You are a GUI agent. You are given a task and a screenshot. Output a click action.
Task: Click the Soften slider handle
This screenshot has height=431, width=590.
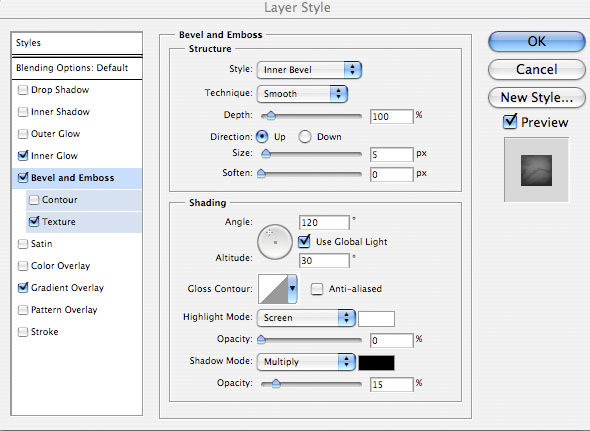click(x=261, y=174)
